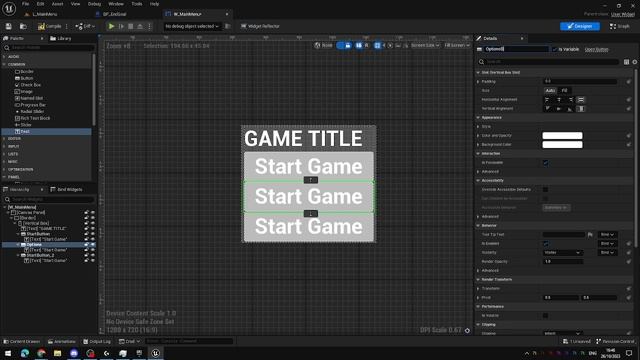
Task: Save the widget blueprint via save icon
Action: coord(9,26)
